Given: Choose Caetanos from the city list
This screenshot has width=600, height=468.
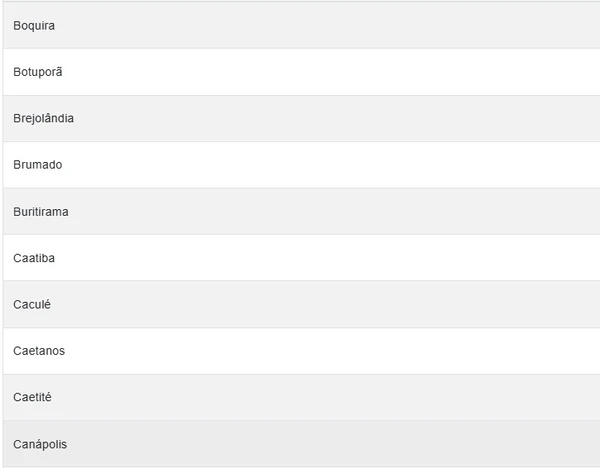Looking at the screenshot, I should point(39,351).
